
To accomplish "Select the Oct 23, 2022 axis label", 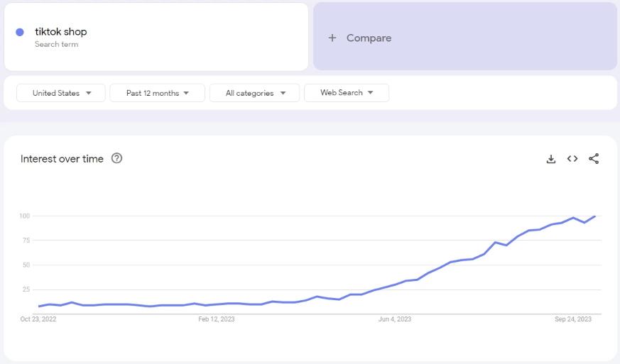I will tap(38, 319).
